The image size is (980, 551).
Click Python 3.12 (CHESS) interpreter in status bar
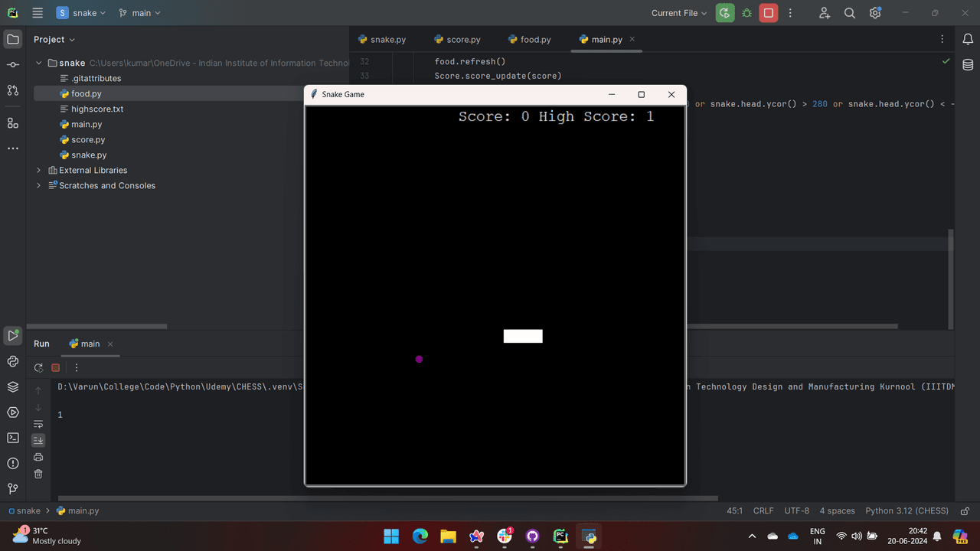[x=906, y=510]
